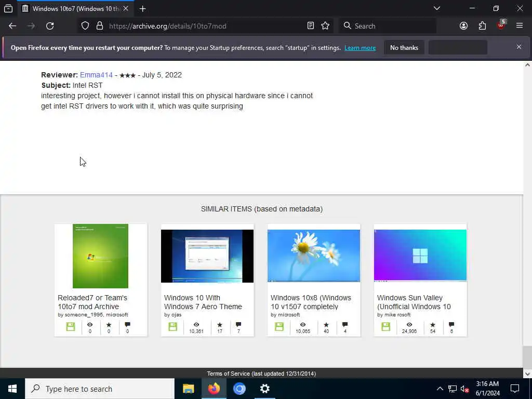
Task: Click the network status tray icon
Action: click(x=453, y=389)
